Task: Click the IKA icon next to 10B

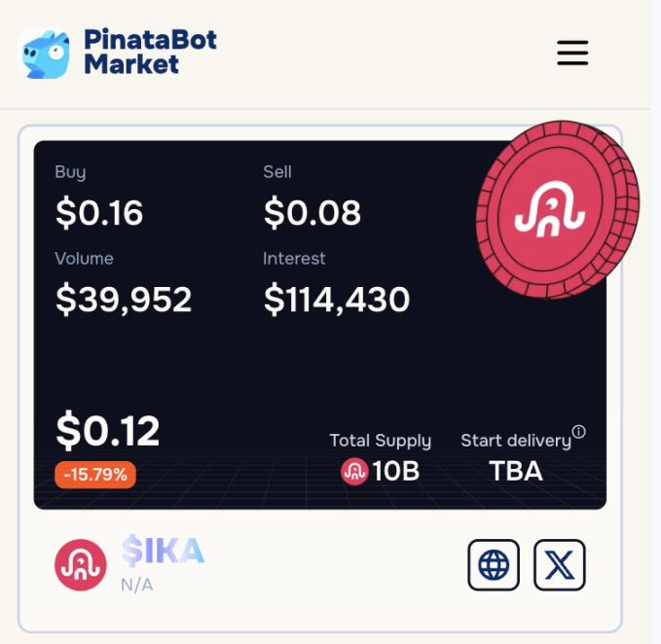Action: (354, 472)
